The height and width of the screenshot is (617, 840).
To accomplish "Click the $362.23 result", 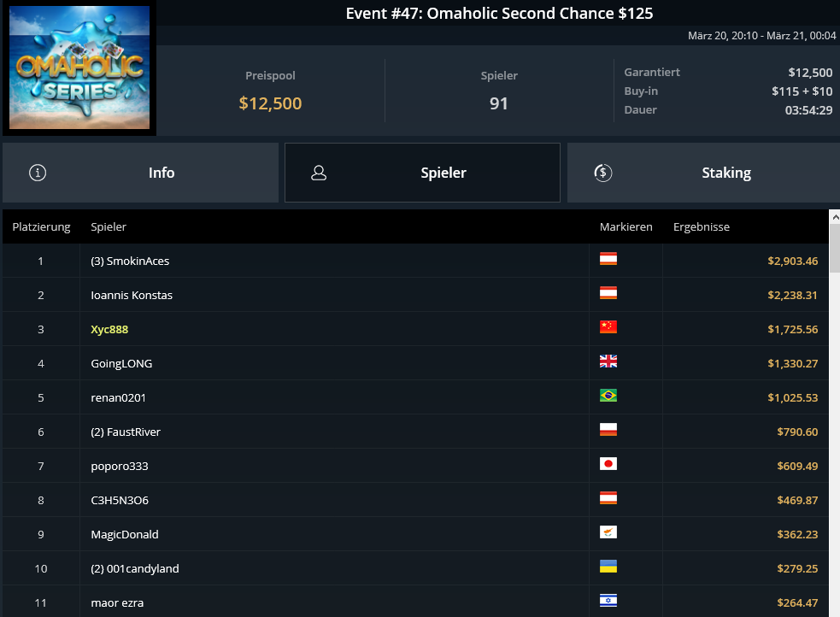I will point(797,534).
